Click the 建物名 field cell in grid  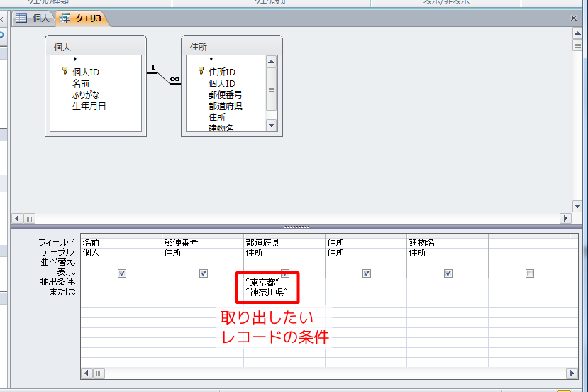coord(448,243)
